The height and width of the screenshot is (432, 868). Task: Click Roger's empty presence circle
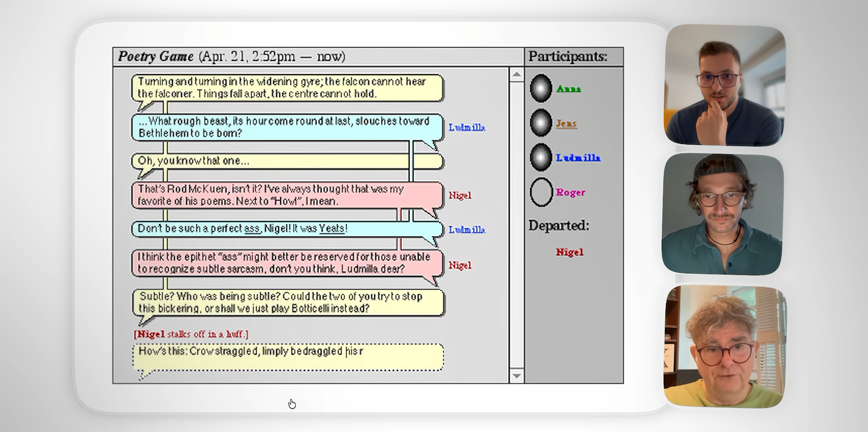pyautogui.click(x=541, y=192)
